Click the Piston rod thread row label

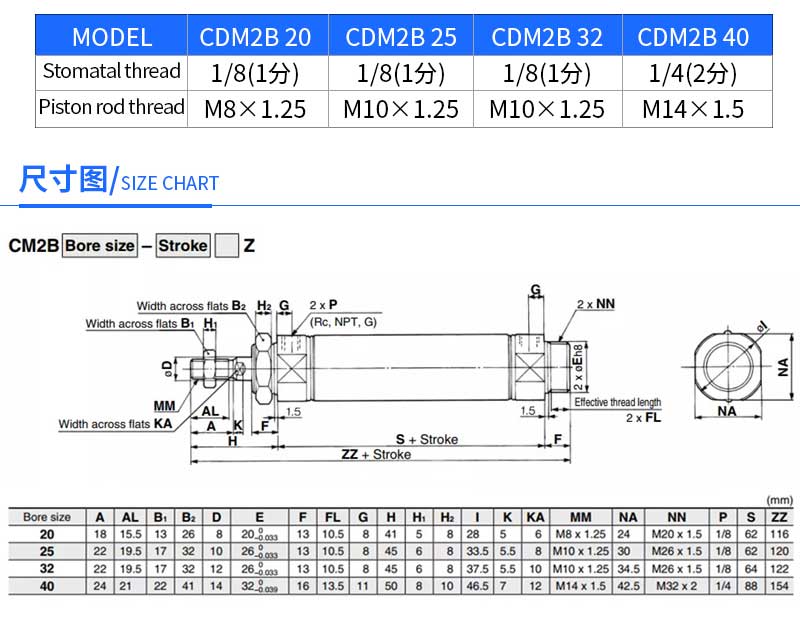pos(112,108)
